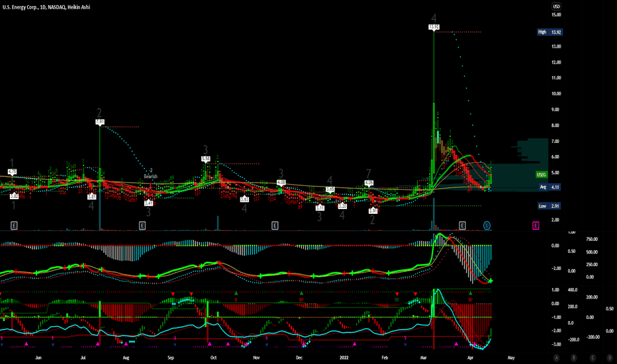Click the gray earnings E marker near August
This screenshot has width=617, height=364.
[142, 226]
